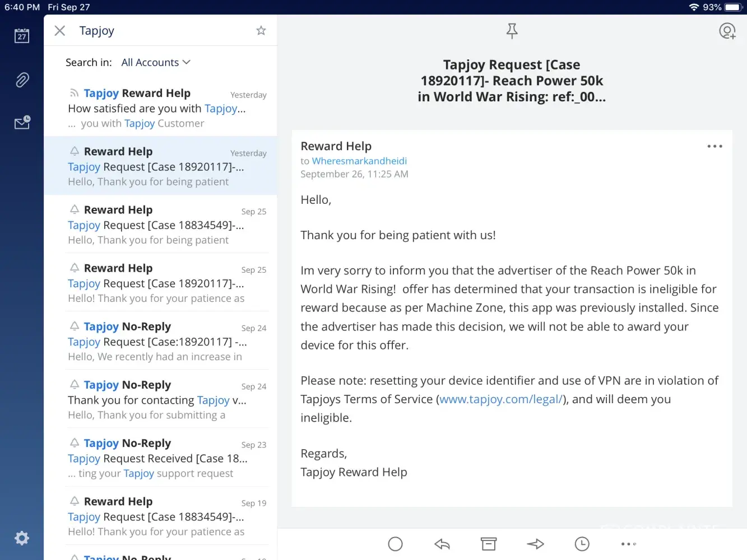
Task: Pin this email with pushpin icon
Action: pyautogui.click(x=512, y=31)
